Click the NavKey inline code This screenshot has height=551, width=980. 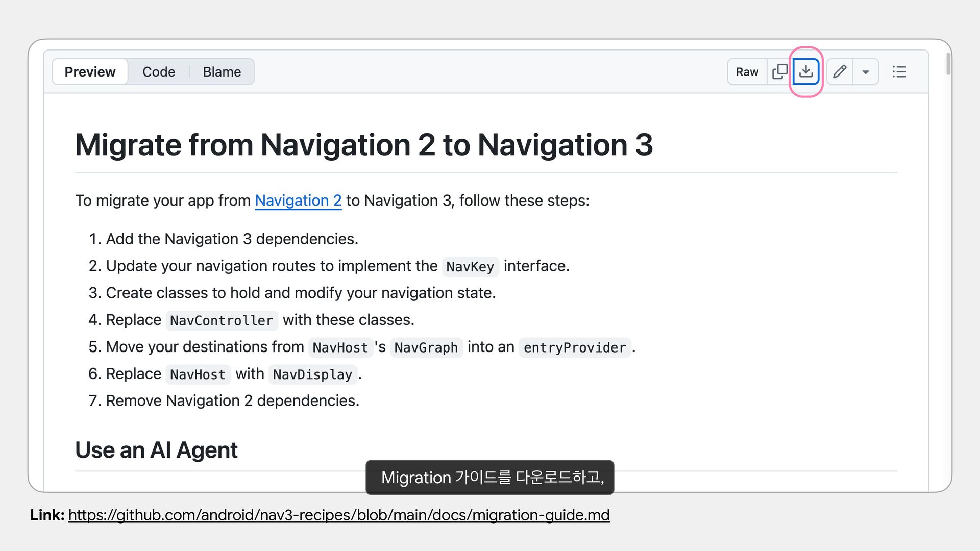470,267
